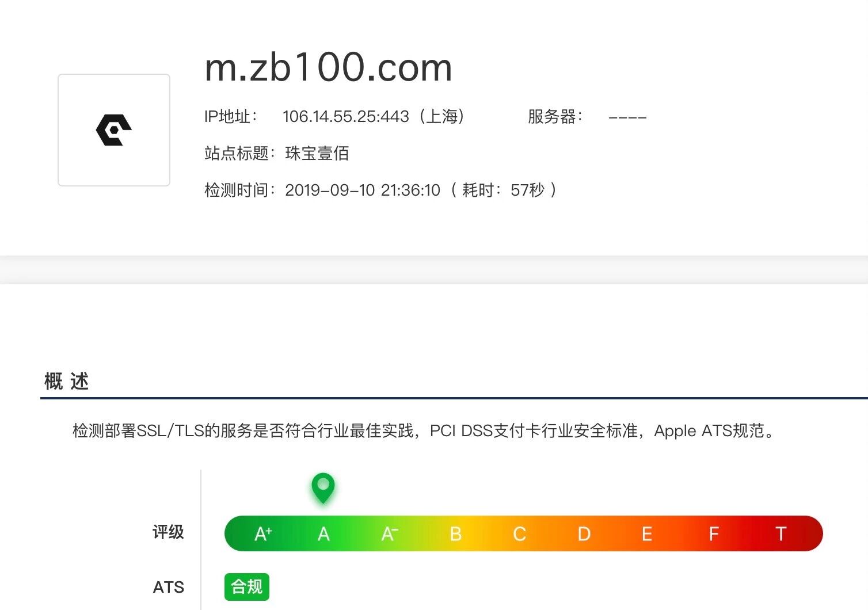Click the ATS row label
This screenshot has height=610, width=868.
pyautogui.click(x=169, y=587)
